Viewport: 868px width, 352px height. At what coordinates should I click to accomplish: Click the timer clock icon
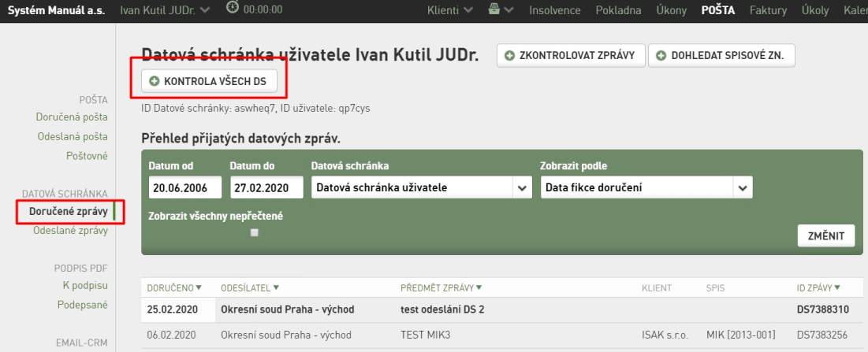click(233, 8)
